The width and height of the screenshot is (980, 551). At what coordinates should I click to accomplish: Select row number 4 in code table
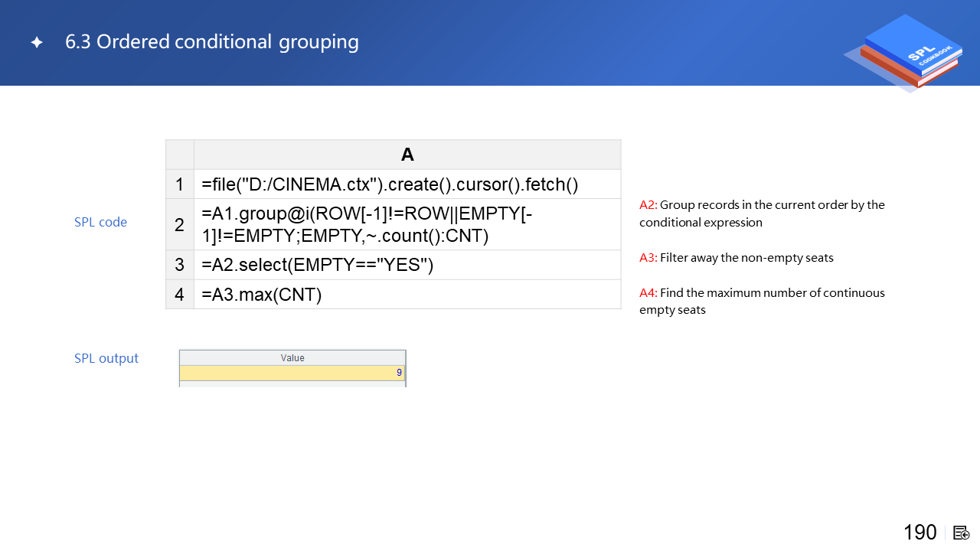click(x=179, y=295)
